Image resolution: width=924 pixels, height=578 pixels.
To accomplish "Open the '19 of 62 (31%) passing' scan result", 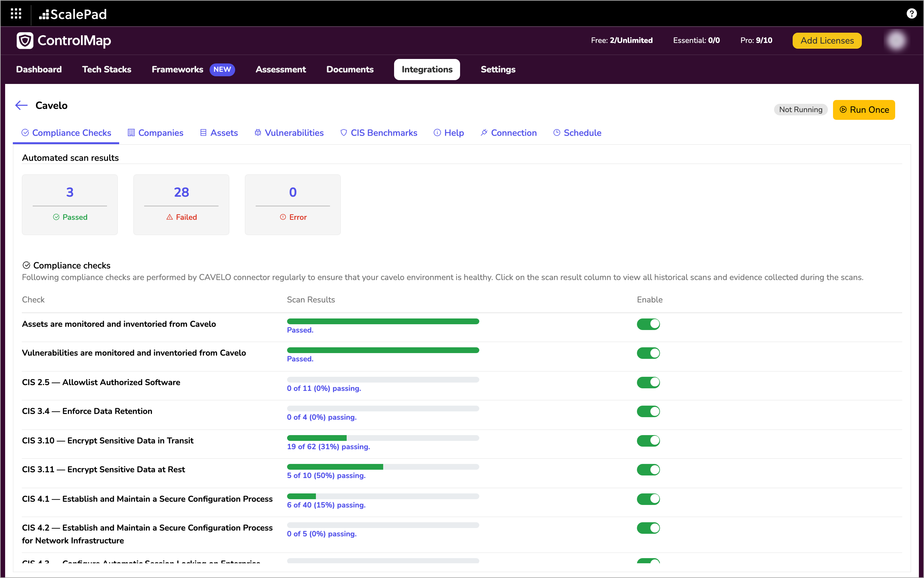I will click(x=328, y=447).
